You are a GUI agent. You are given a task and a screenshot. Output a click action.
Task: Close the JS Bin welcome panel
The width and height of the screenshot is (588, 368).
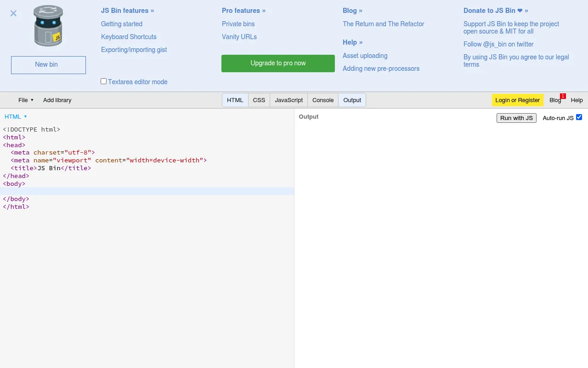[13, 13]
